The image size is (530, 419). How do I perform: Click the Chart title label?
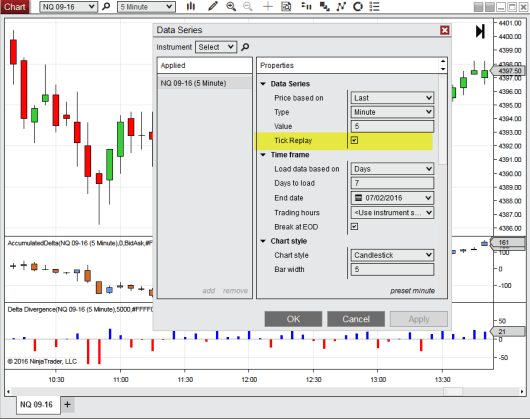click(15, 6)
